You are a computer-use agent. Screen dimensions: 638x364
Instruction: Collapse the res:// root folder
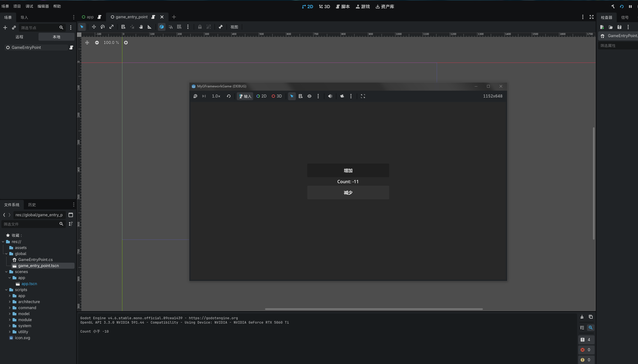coord(3,242)
